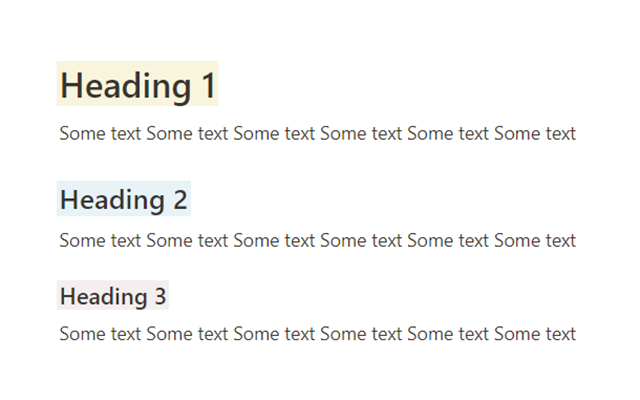The image size is (640, 400).
Task: Click the capital H of Heading 2
Action: (68, 200)
